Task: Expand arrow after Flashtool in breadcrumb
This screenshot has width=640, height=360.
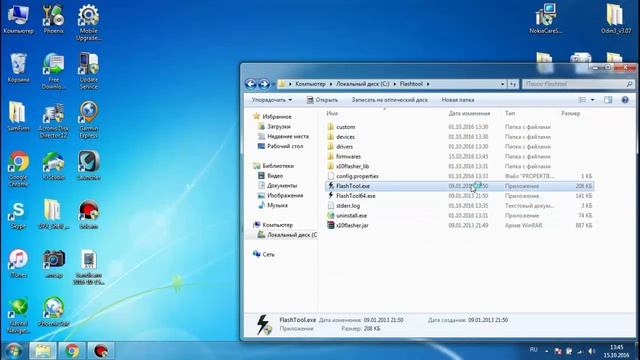Action: click(428, 84)
